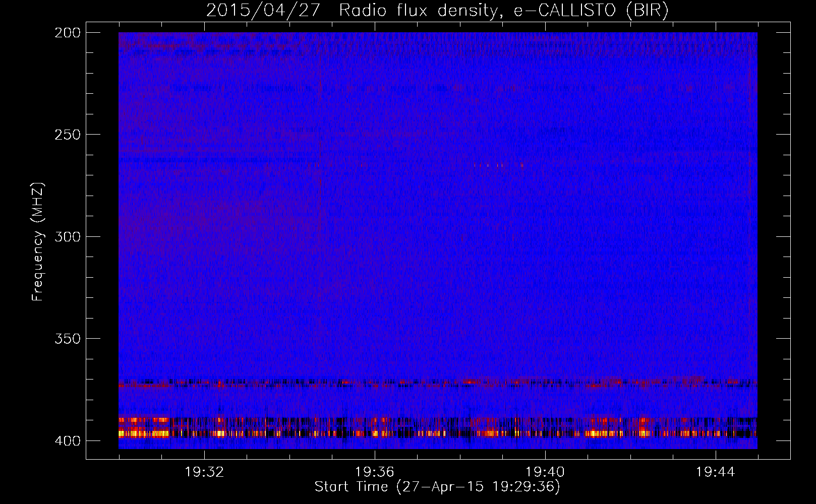
Task: Click the 350 frequency tick label
Action: tap(68, 338)
